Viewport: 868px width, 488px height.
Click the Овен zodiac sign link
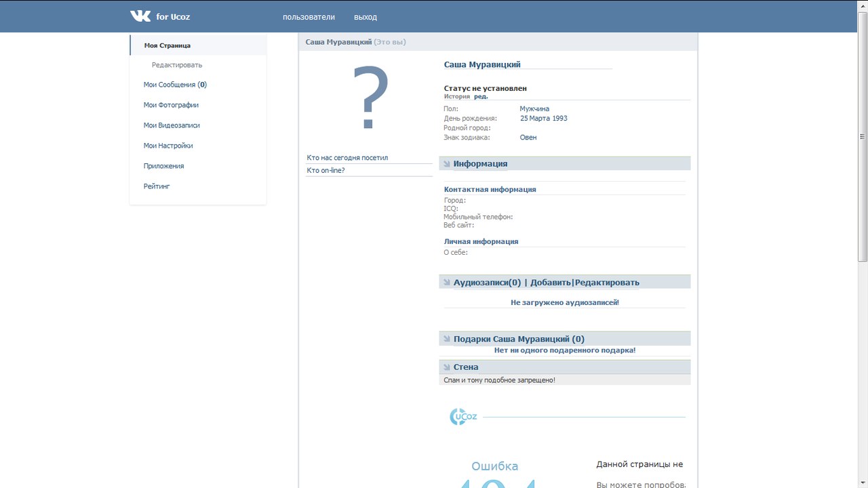[x=528, y=137]
